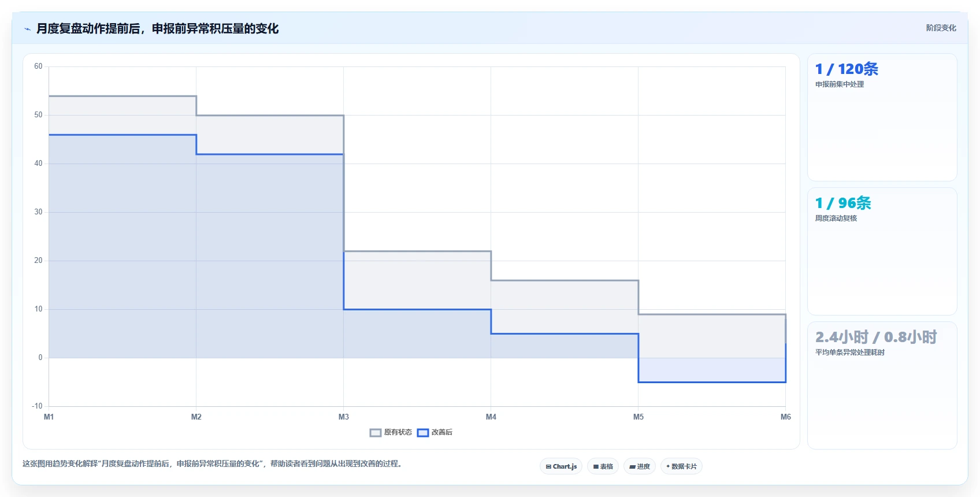Click the 周度滚动复核 caption

click(x=836, y=218)
